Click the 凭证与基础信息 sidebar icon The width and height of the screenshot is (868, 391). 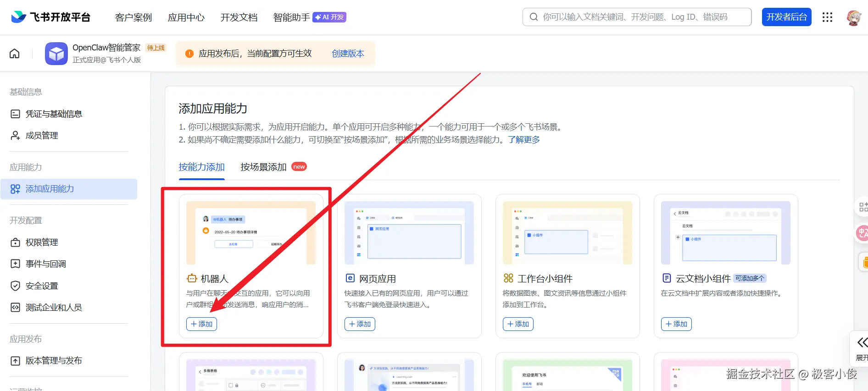click(x=16, y=114)
